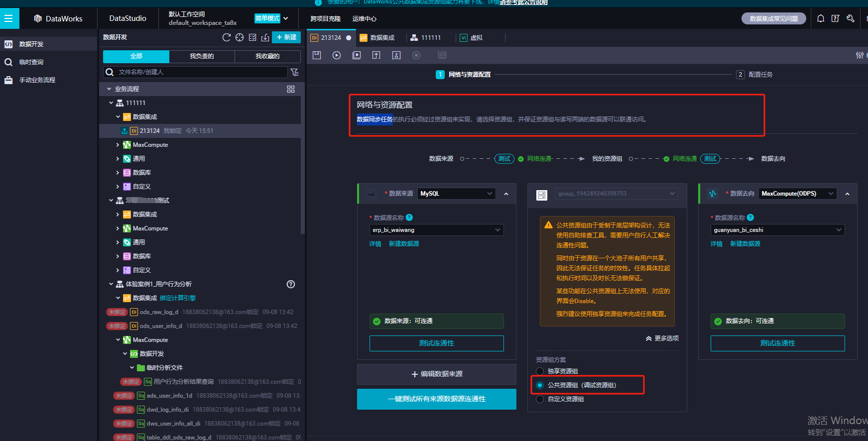The image size is (868, 441).
Task: Click the wrench settings icon in header
Action: pos(851,18)
